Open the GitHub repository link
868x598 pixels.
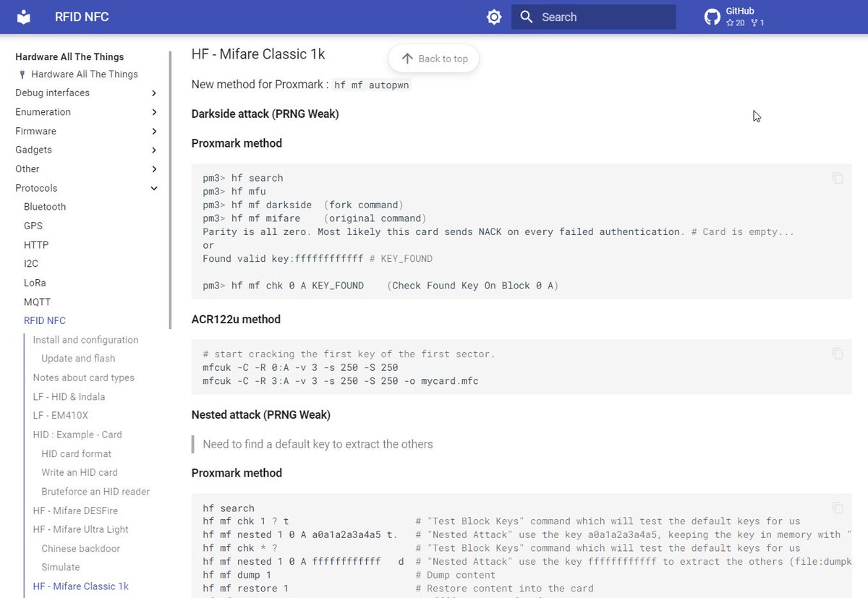(735, 17)
